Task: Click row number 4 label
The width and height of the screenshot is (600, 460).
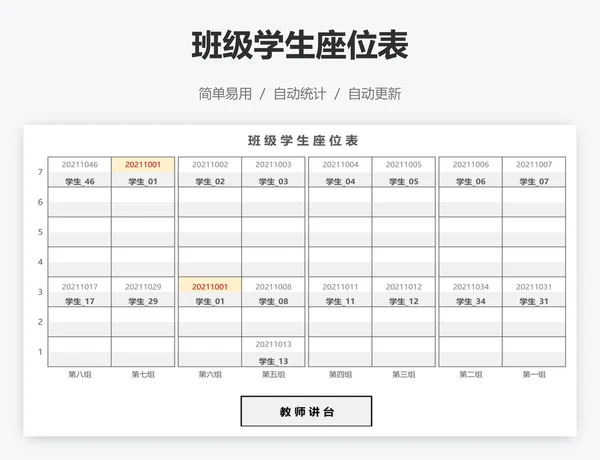Action: click(40, 262)
